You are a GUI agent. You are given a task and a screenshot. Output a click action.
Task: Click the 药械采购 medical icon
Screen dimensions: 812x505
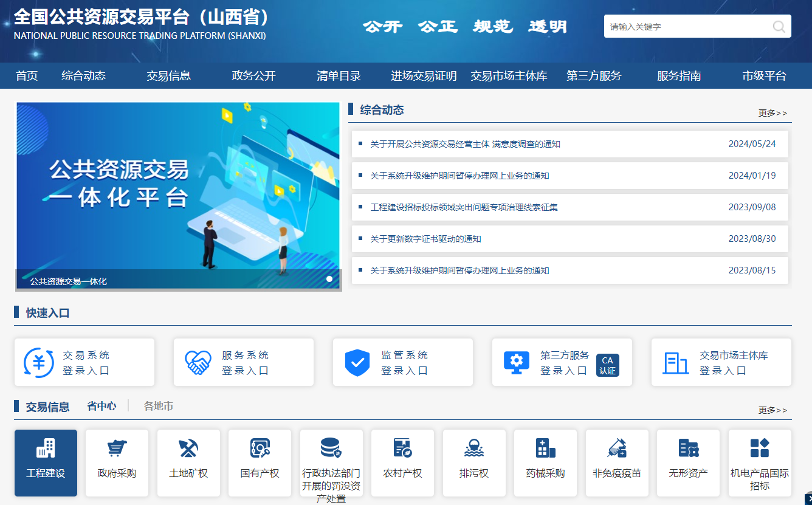(x=545, y=449)
